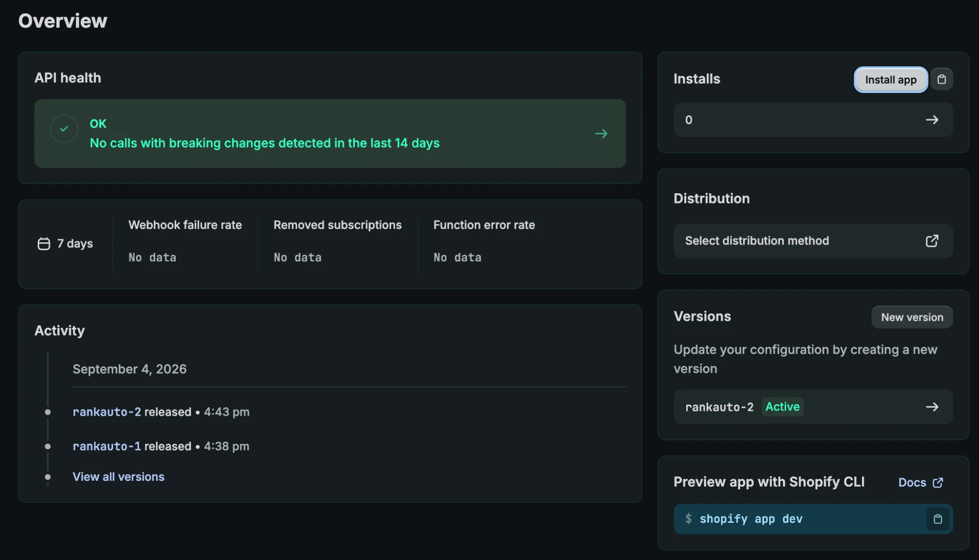Open the 7 days date range selector
Image resolution: width=979 pixels, height=560 pixels.
(65, 244)
